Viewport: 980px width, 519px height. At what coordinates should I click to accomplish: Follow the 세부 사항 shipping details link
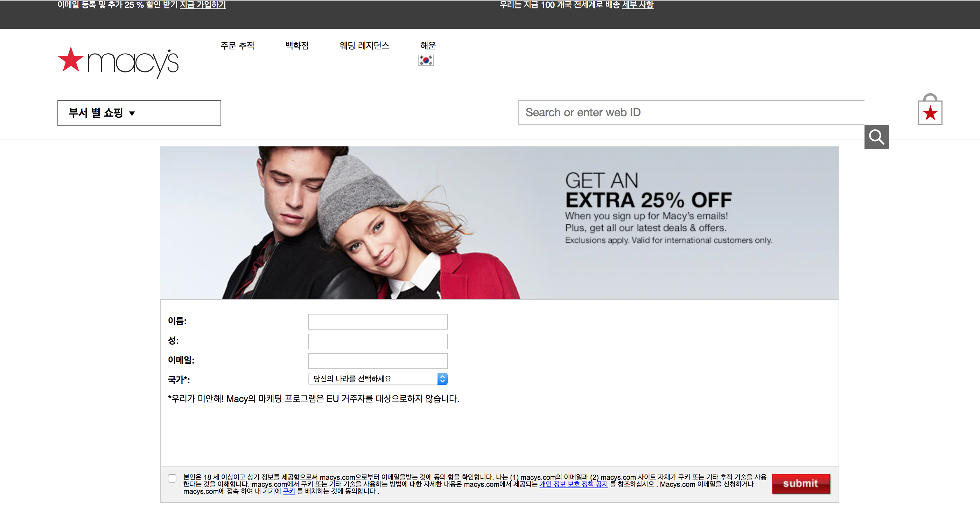[638, 5]
